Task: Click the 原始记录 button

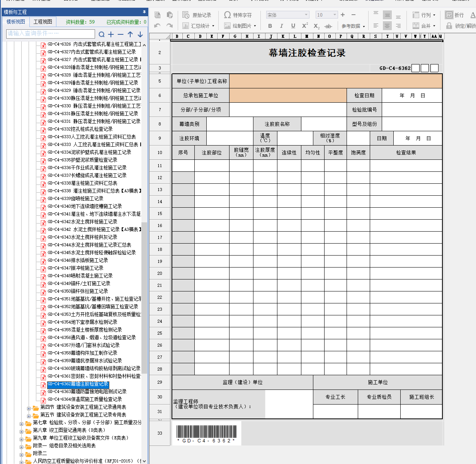Action: tap(197, 15)
